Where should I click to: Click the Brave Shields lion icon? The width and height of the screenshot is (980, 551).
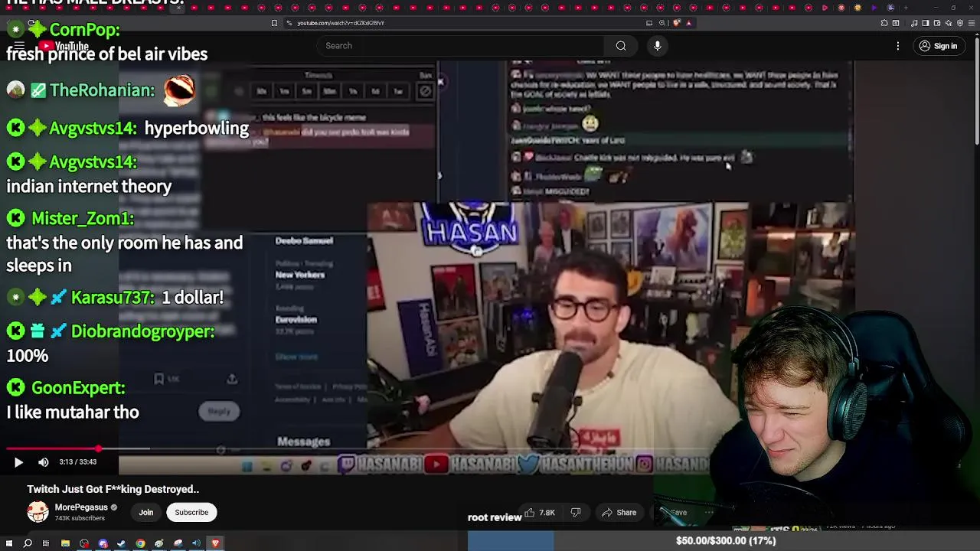click(x=677, y=23)
